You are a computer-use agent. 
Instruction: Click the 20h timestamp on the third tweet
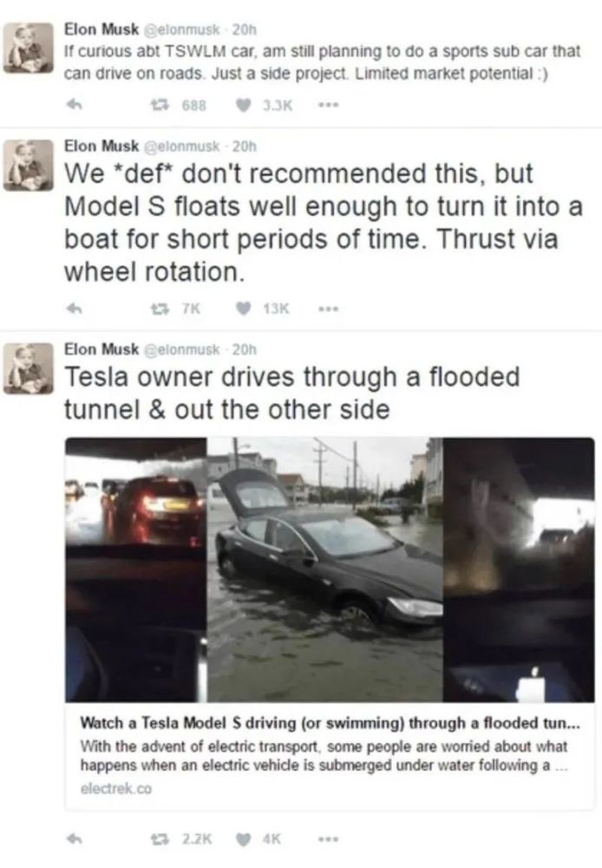coord(245,350)
